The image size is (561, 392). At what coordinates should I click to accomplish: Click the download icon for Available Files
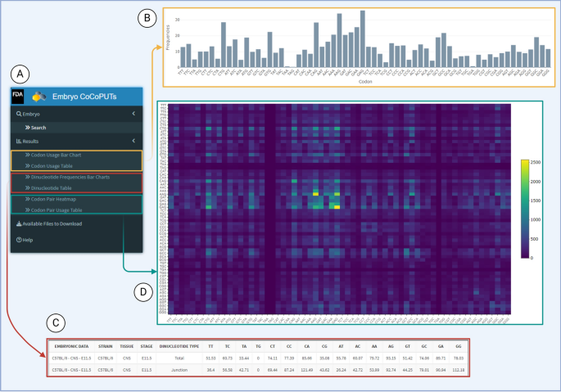[x=18, y=223]
